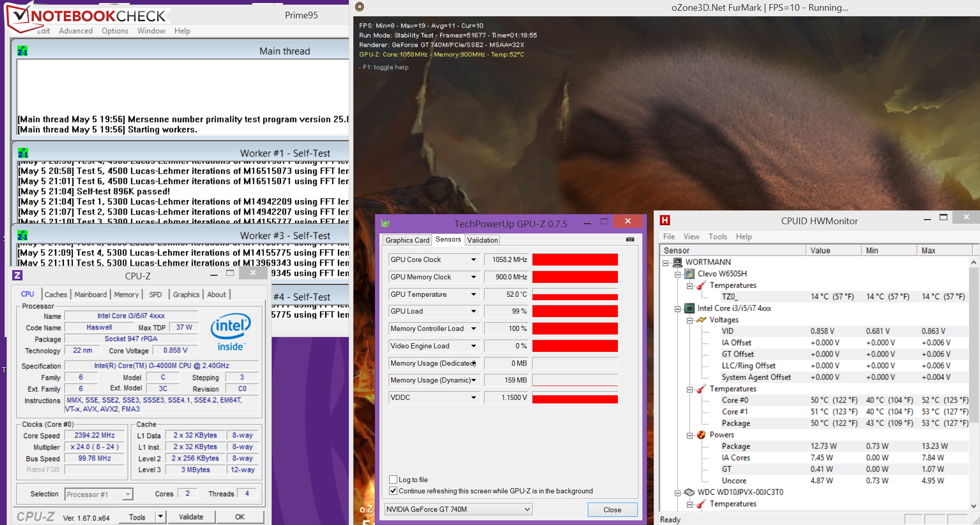This screenshot has height=525, width=980.
Task: Click the GPU-Z title bar app icon
Action: coord(386,224)
